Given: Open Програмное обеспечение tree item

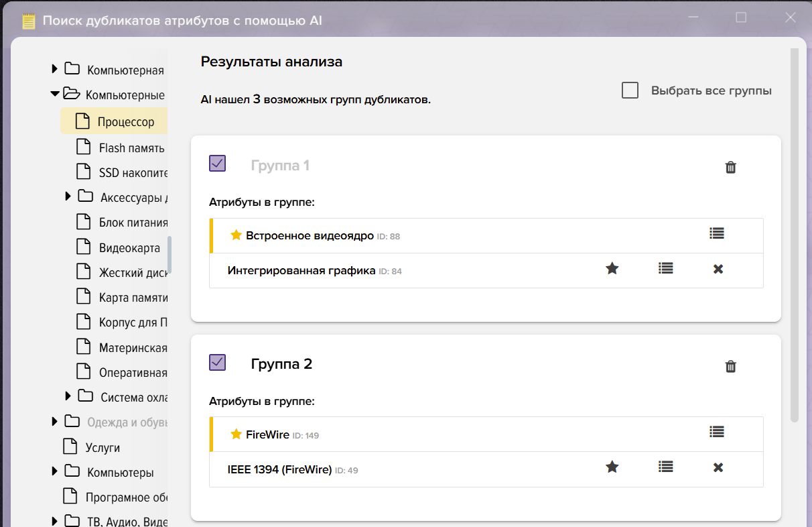Looking at the screenshot, I should [126, 497].
